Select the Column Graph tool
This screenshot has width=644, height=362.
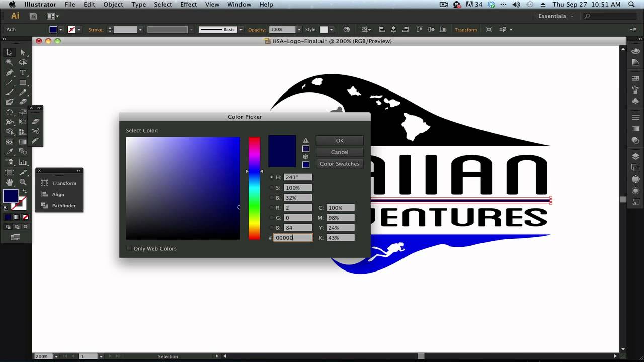point(23,162)
